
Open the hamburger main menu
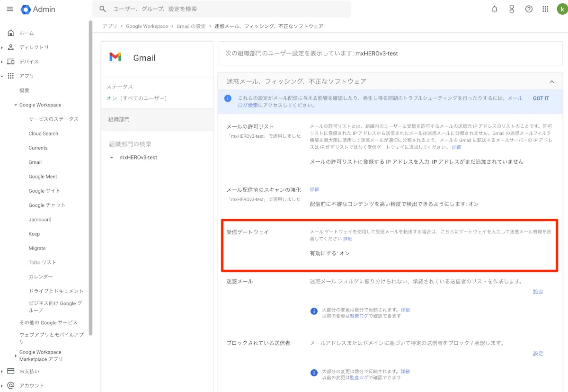click(10, 9)
